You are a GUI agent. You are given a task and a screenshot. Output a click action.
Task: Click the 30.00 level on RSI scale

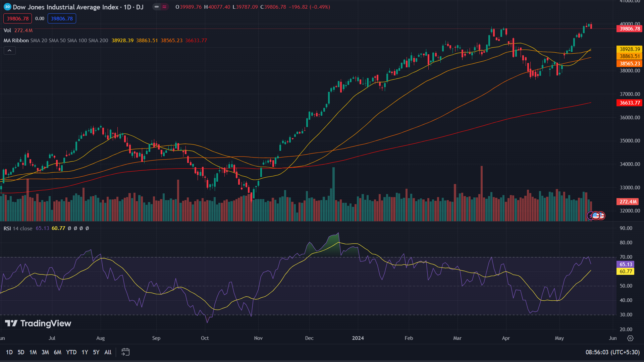pos(626,315)
